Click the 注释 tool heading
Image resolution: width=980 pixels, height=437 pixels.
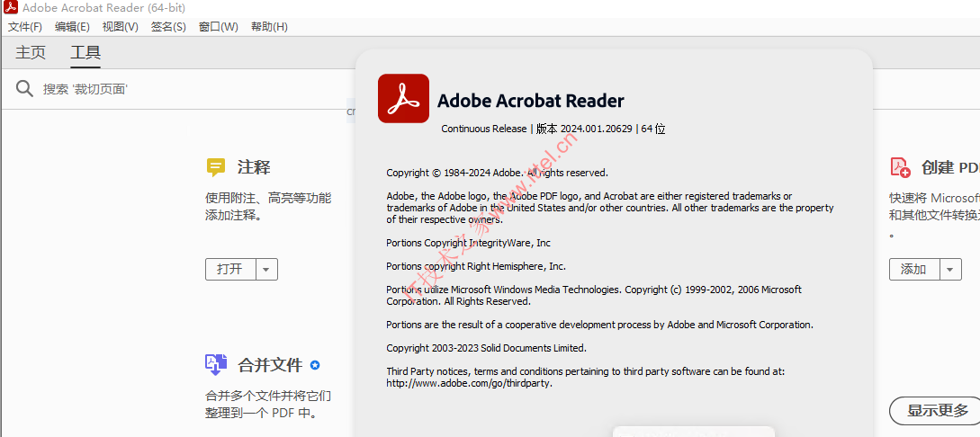(254, 167)
